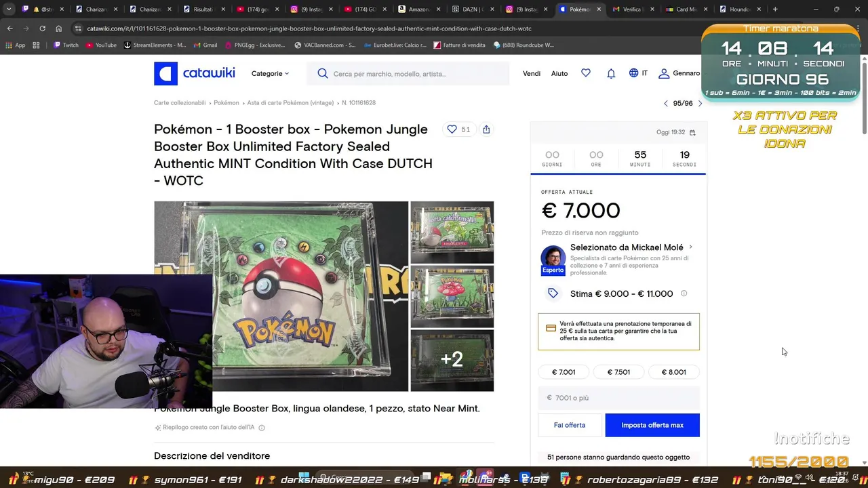Click the share icon beside the title

coord(486,129)
